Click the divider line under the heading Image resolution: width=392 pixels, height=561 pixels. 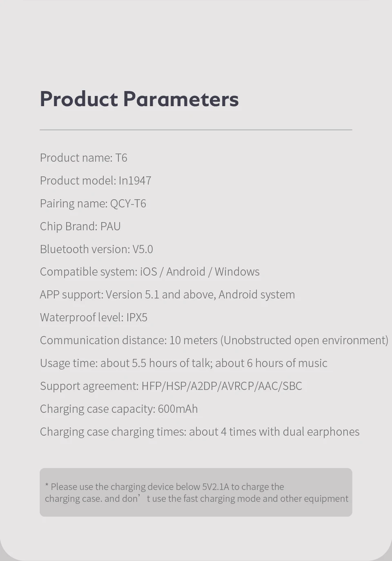[x=196, y=130]
